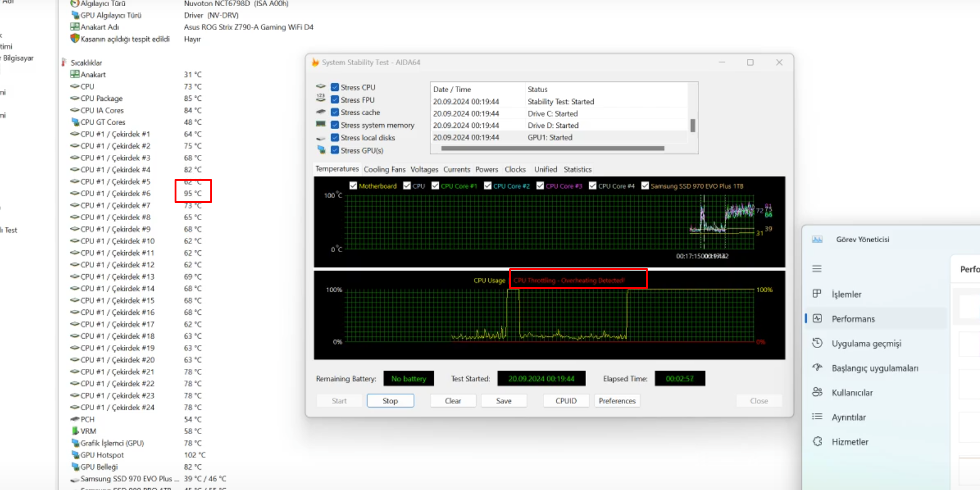Viewport: 980px width, 490px height.
Task: Toggle Stress local disks checkbox
Action: click(x=335, y=138)
